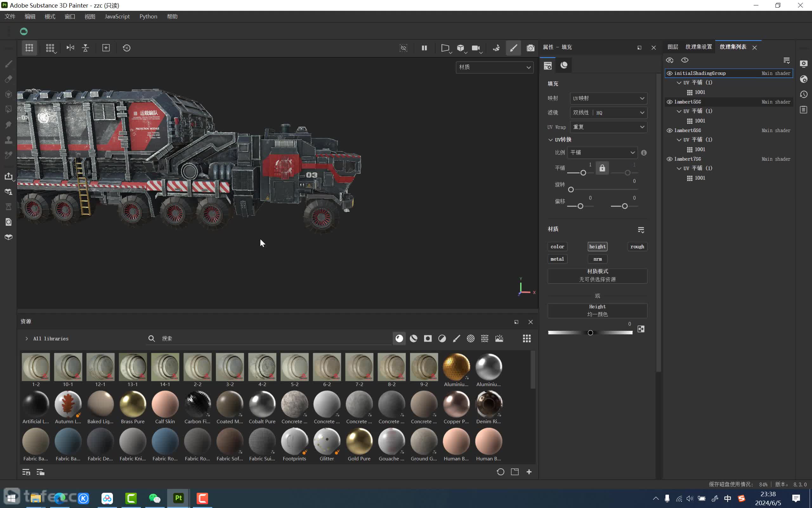
Task: Click the height grayscale slider
Action: coord(590,333)
